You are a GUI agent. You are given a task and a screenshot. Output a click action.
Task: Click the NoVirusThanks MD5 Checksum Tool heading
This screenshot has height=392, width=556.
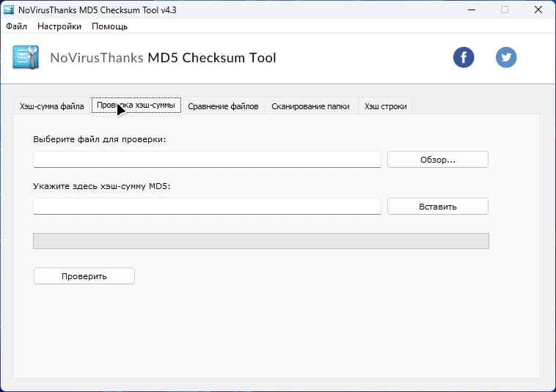tap(163, 58)
